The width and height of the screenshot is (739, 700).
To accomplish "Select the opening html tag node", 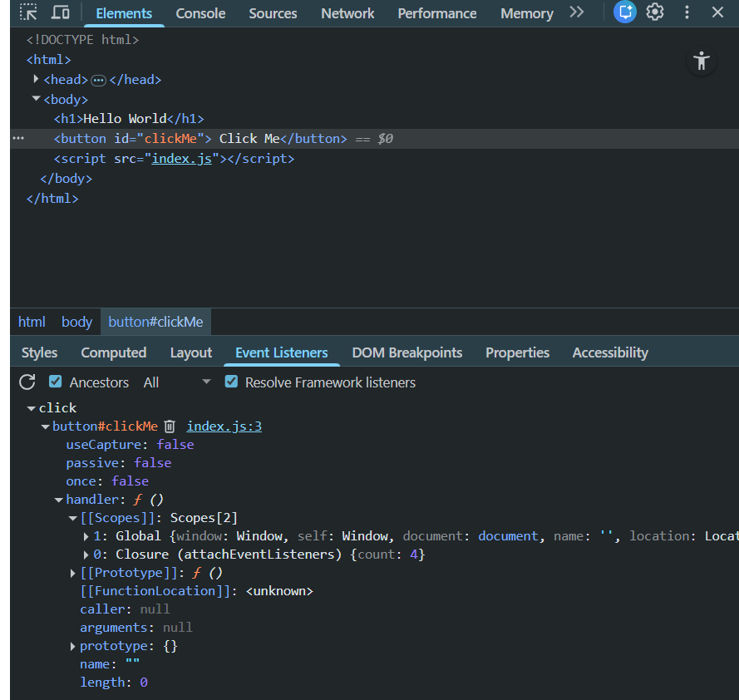I will coord(49,60).
